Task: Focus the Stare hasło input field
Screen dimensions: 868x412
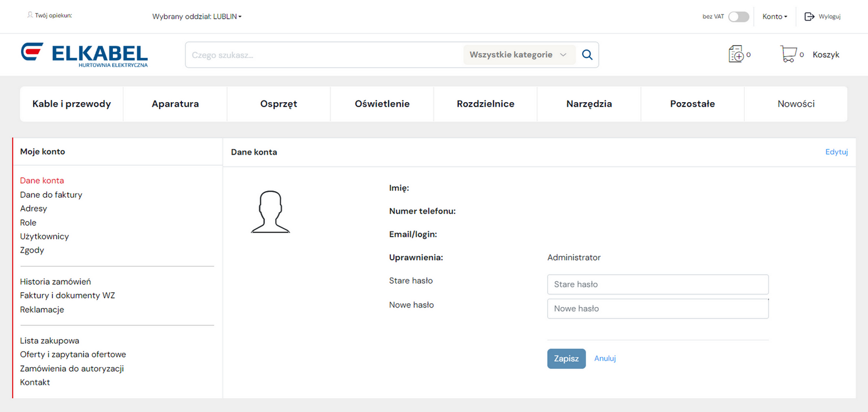Action: click(x=657, y=284)
